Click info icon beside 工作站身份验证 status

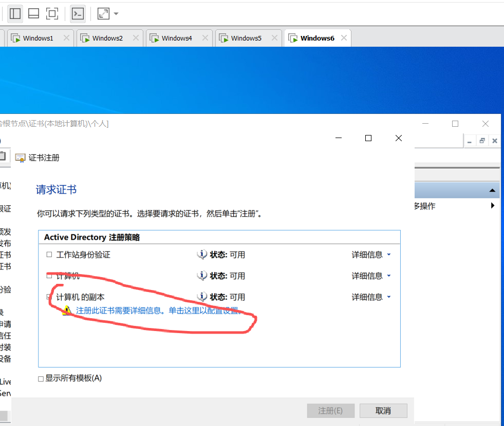pos(202,255)
